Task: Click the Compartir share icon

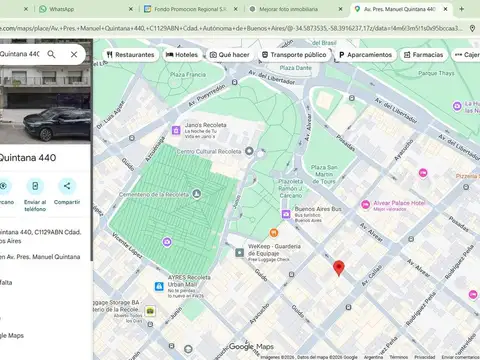Action: (67, 186)
